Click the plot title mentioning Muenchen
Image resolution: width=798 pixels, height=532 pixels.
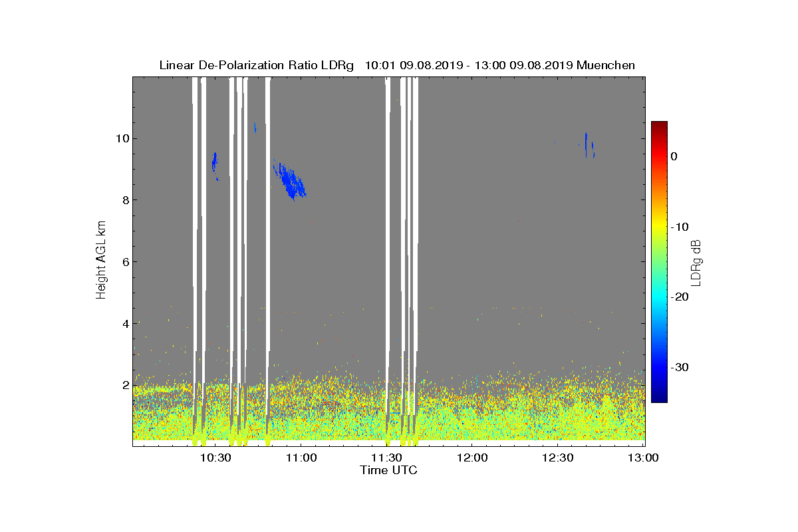(397, 65)
